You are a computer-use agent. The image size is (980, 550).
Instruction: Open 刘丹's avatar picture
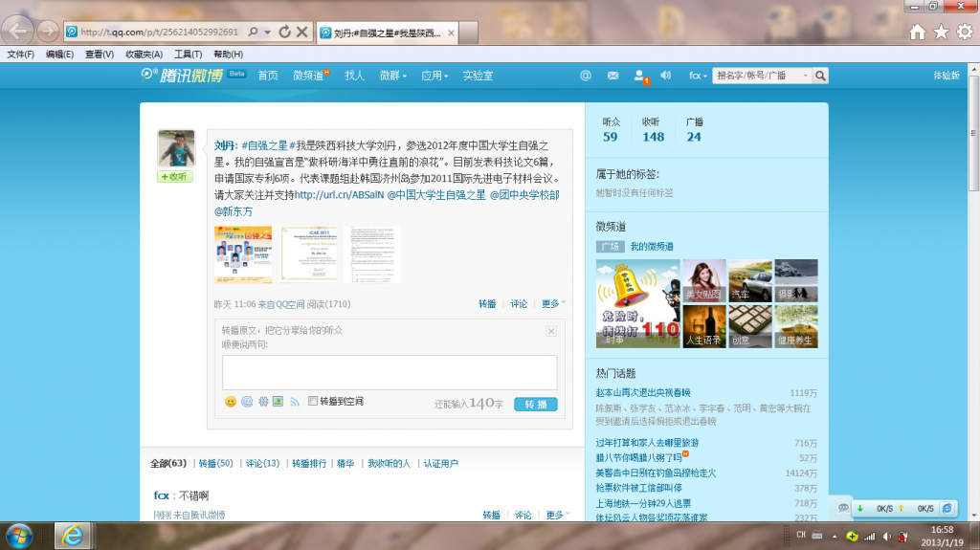pyautogui.click(x=176, y=148)
